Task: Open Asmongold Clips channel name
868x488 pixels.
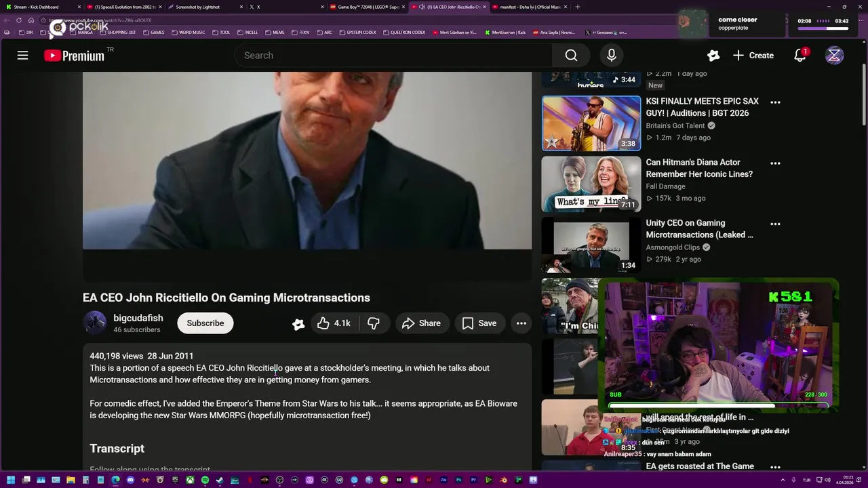Action: (x=673, y=247)
